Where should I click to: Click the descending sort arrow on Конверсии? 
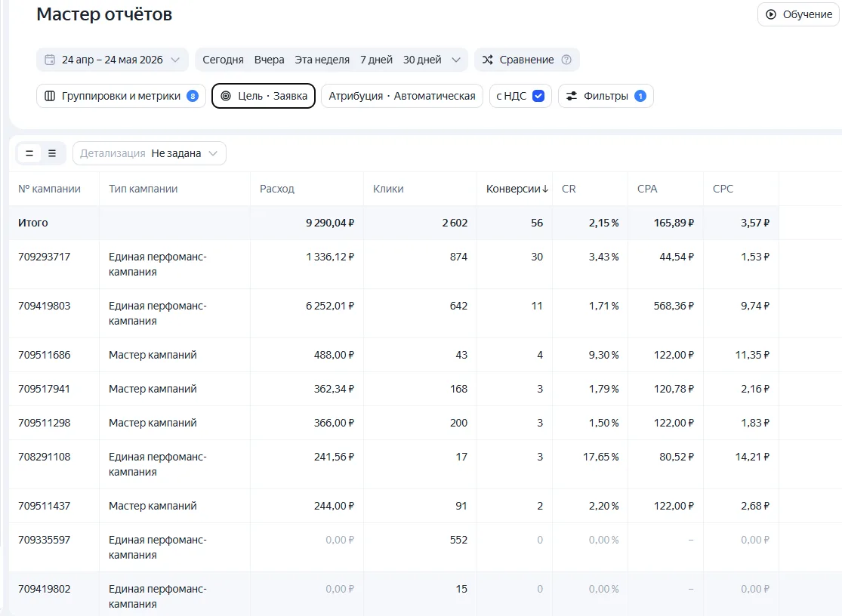point(545,189)
